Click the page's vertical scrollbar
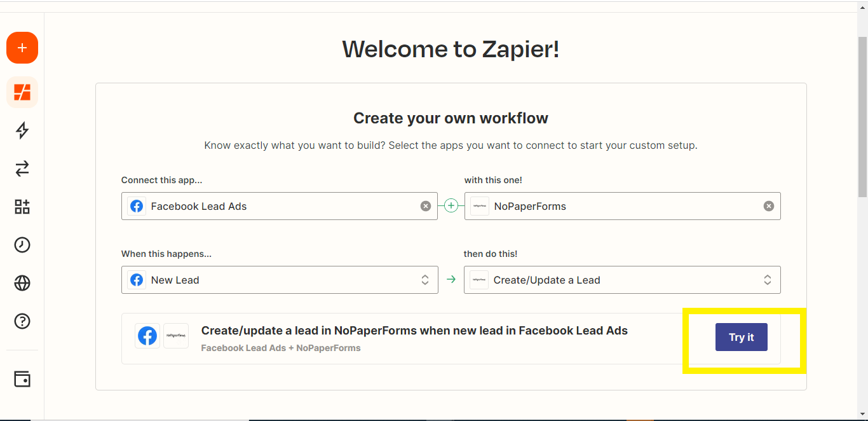 (x=862, y=116)
